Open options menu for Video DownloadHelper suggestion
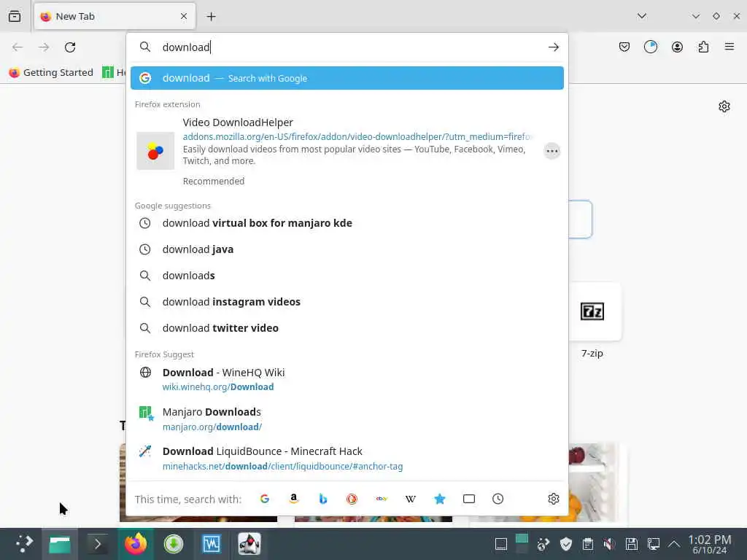The width and height of the screenshot is (747, 560). 551,151
